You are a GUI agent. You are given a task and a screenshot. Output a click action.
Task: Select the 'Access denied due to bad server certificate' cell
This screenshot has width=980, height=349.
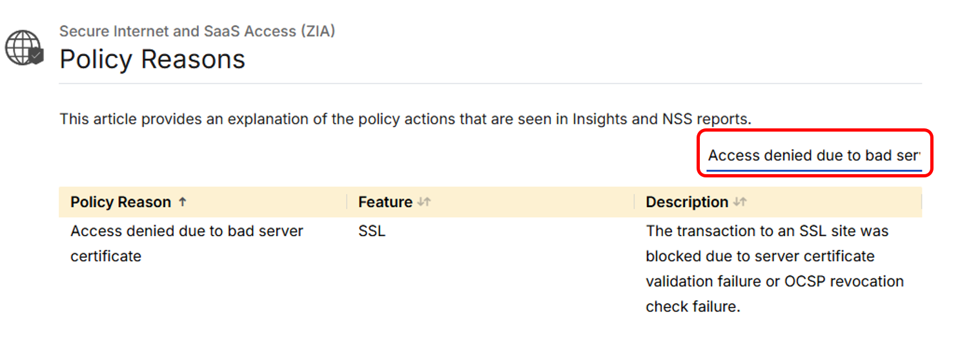coord(187,243)
